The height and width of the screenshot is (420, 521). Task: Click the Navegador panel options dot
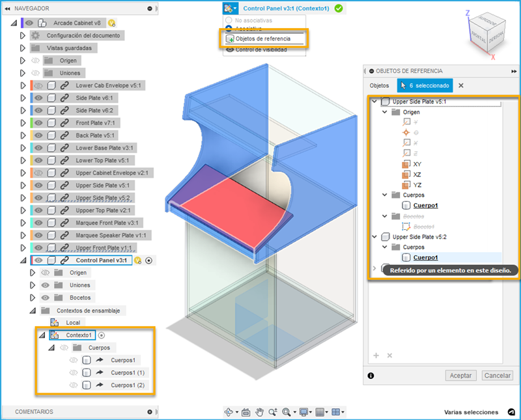click(x=150, y=8)
